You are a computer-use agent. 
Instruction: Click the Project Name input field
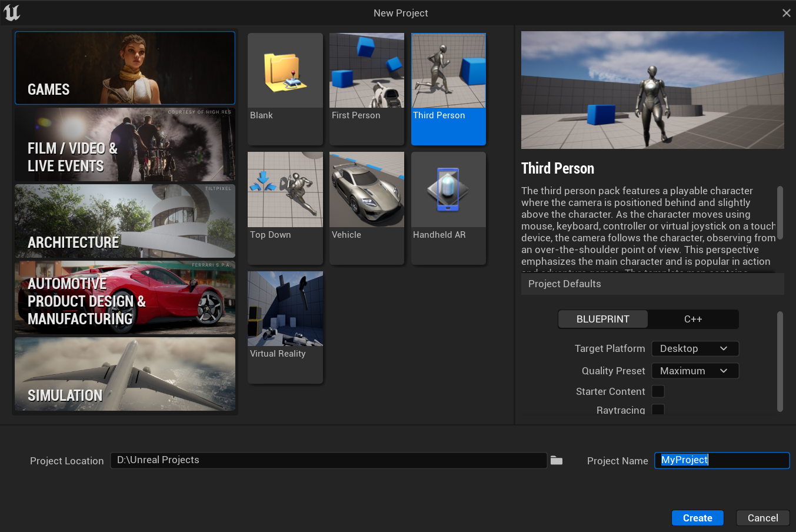721,460
